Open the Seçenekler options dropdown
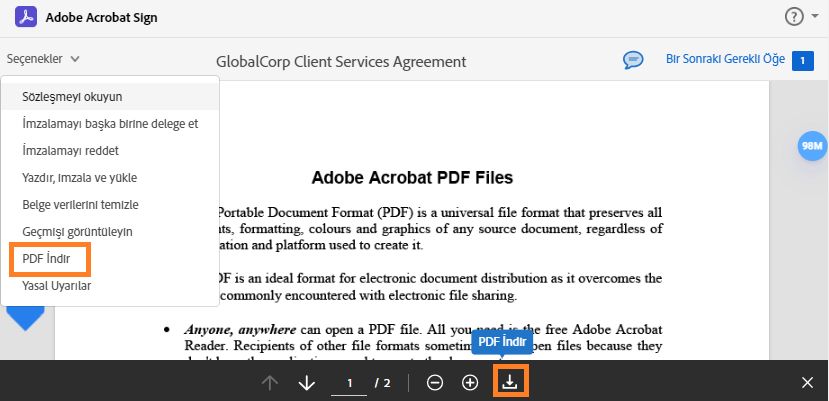829x401 pixels. [x=43, y=59]
